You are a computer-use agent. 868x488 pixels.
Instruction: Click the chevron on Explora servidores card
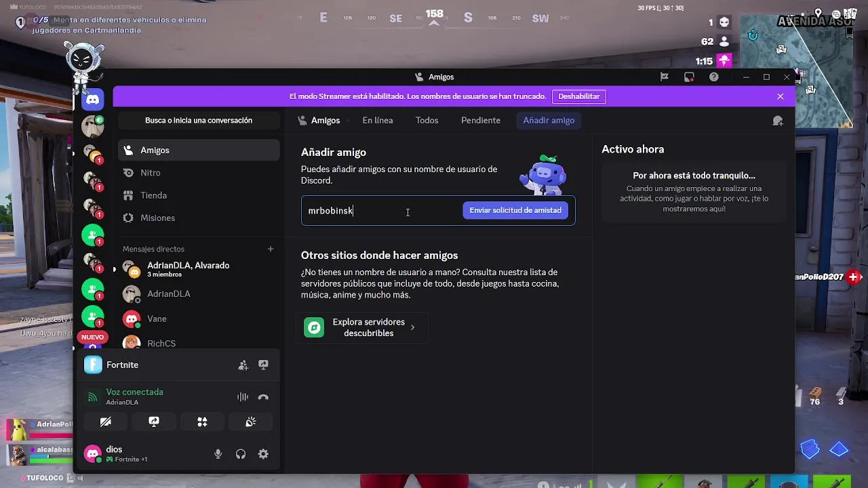(x=412, y=327)
